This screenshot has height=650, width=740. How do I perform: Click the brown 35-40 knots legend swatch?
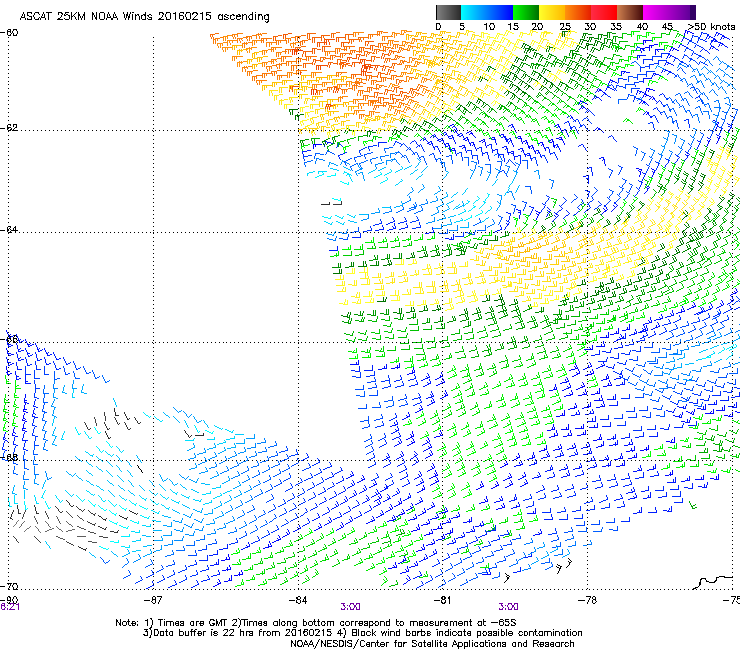tap(630, 12)
